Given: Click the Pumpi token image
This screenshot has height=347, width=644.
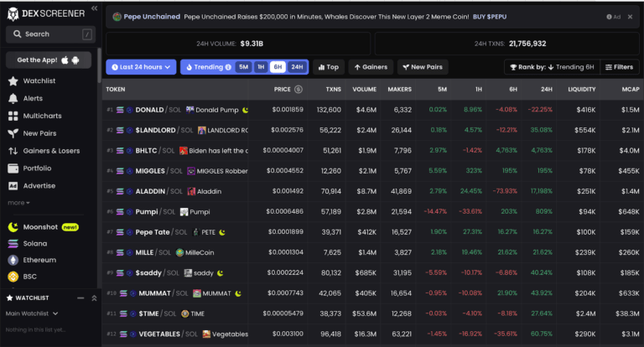Looking at the screenshot, I should [x=184, y=212].
